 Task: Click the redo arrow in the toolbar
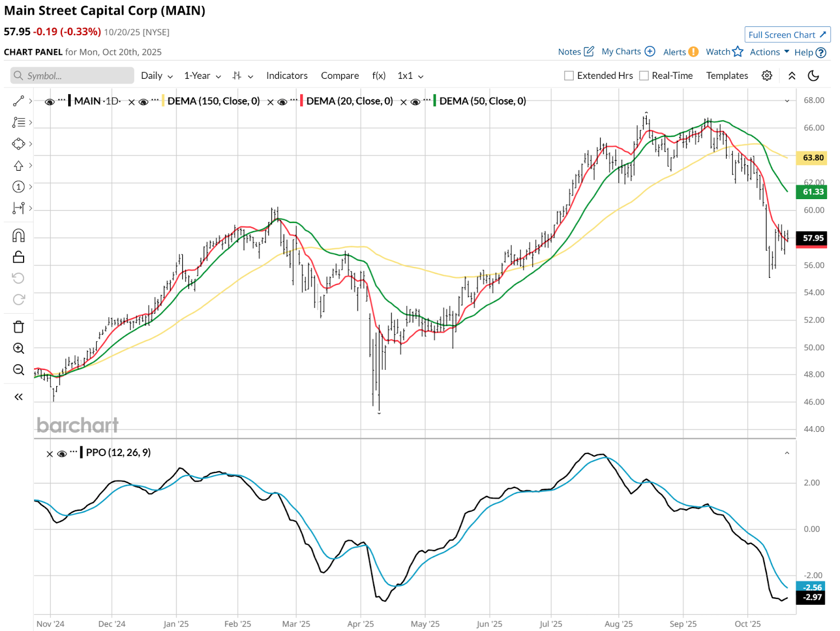tap(18, 299)
